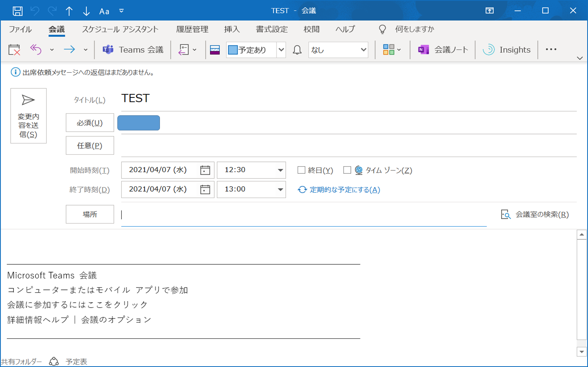
Task: Click the 場所 button
Action: (x=90, y=214)
